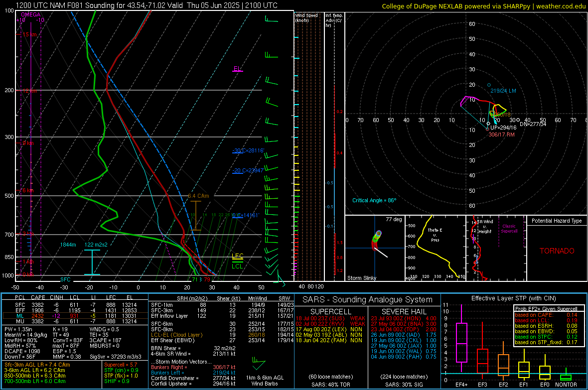Click the SARS: 30% SIG result

pyautogui.click(x=404, y=385)
